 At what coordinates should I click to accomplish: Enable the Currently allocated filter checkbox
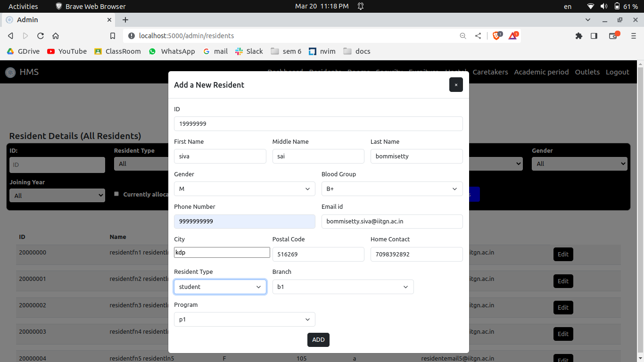(116, 193)
